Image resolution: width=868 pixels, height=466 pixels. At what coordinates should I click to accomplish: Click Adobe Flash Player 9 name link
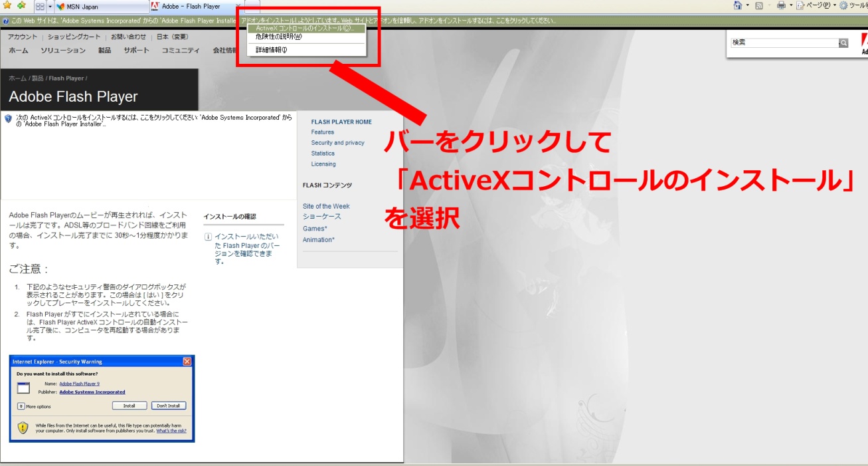pyautogui.click(x=79, y=384)
